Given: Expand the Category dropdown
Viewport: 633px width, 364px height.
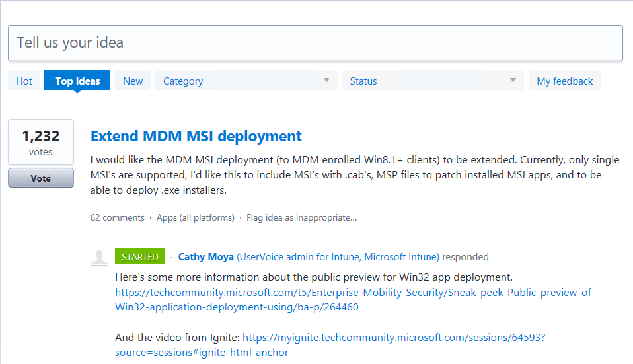Looking at the screenshot, I should tap(246, 81).
